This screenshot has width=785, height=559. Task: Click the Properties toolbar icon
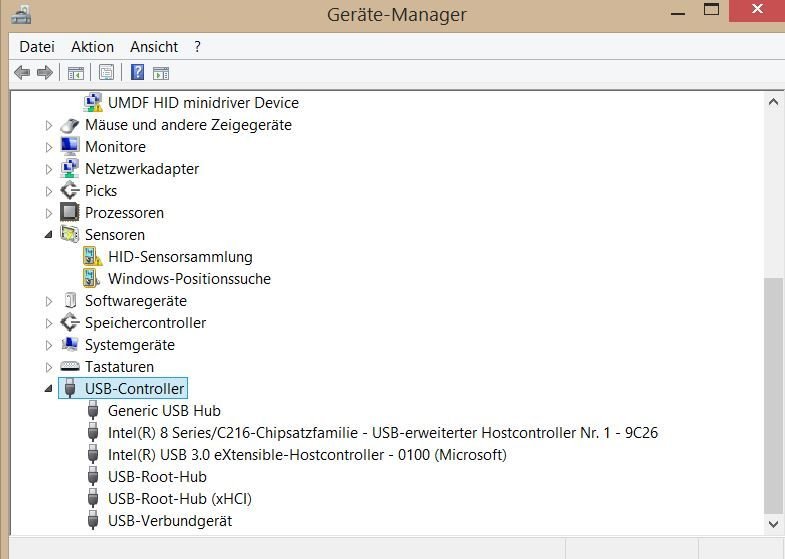[106, 73]
